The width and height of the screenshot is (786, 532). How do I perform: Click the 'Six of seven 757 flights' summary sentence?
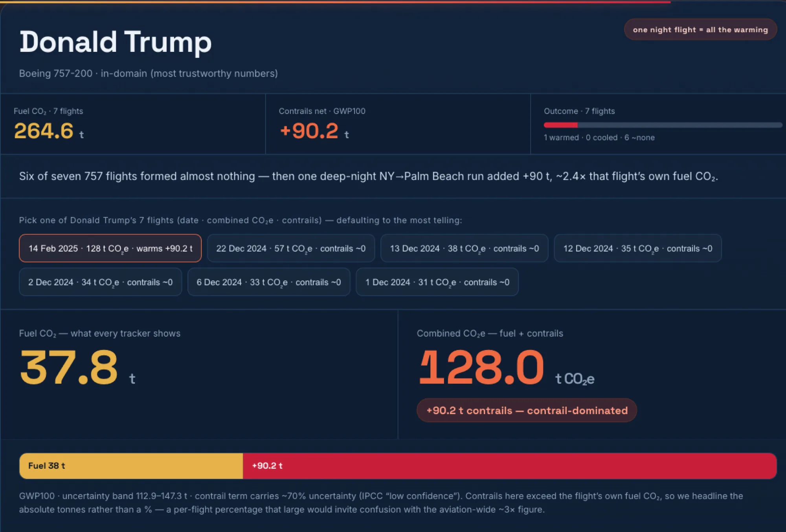coord(369,176)
